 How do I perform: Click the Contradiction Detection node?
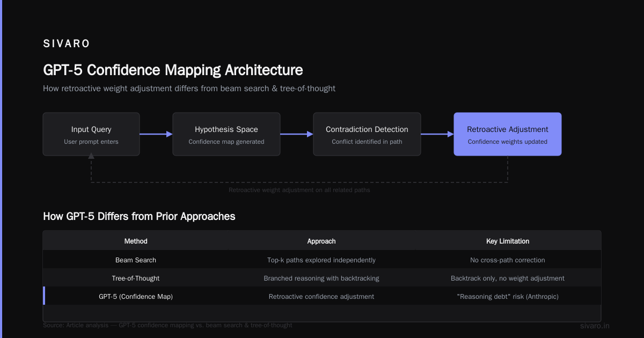(367, 134)
